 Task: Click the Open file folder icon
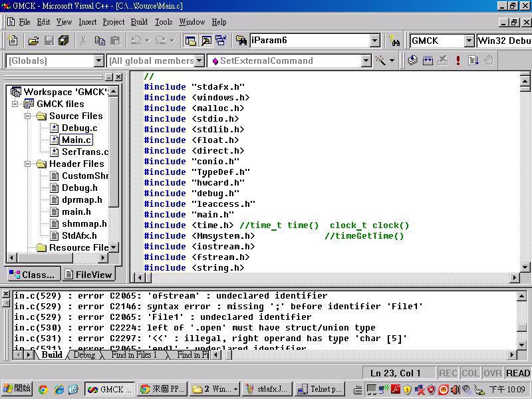[33, 41]
